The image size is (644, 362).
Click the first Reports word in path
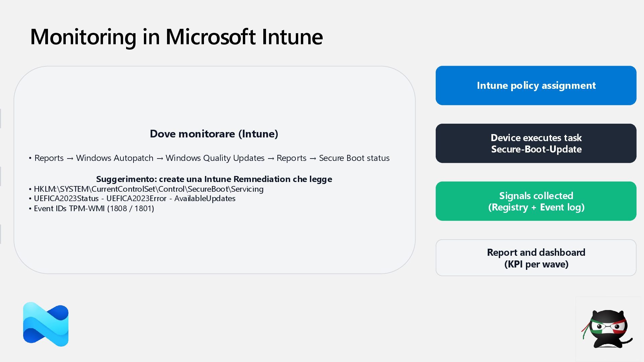pos(49,158)
